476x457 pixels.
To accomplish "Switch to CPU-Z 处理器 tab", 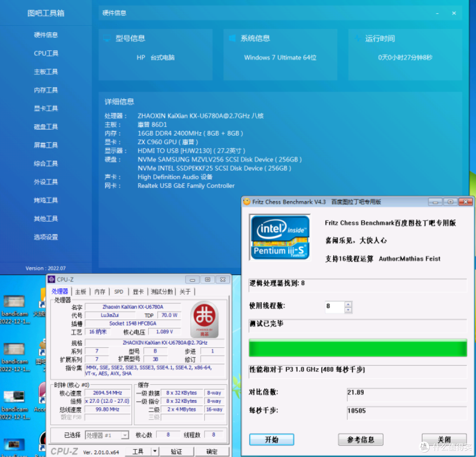I will pos(59,291).
